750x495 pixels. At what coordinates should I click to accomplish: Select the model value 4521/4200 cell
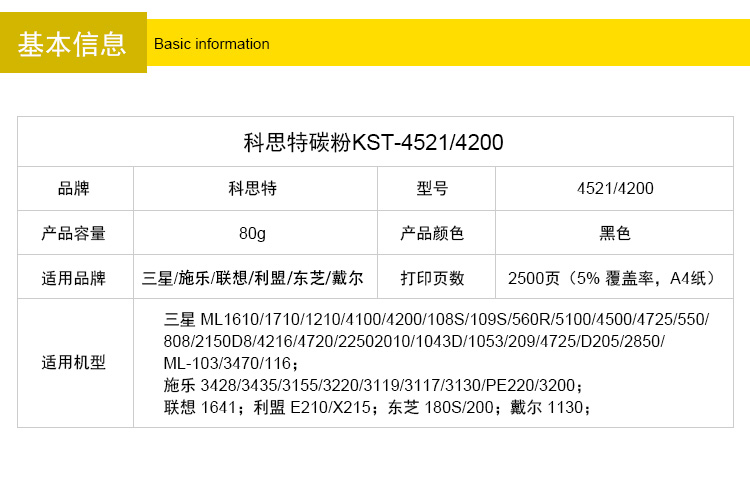[x=615, y=188]
